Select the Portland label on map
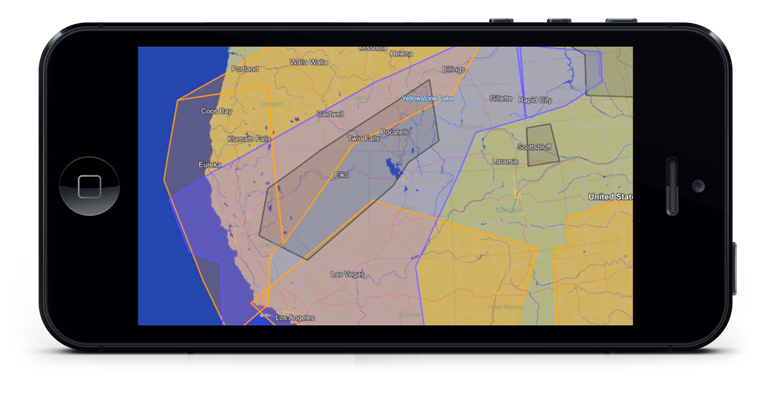This screenshot has width=770, height=399. point(245,69)
